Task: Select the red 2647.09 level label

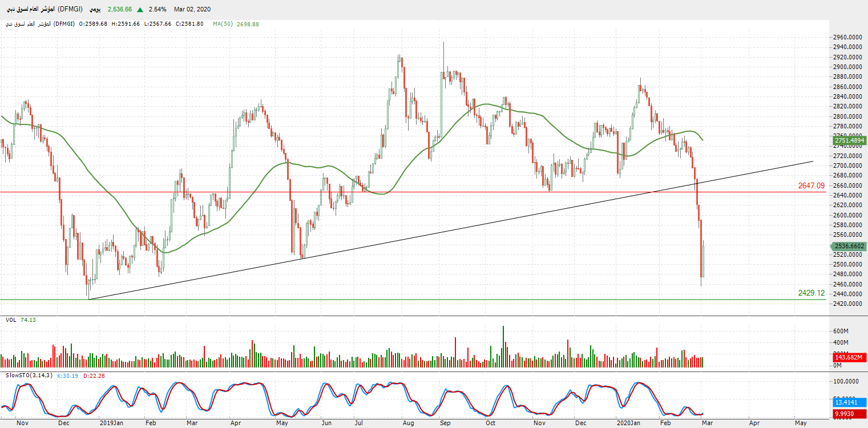Action: (x=812, y=186)
